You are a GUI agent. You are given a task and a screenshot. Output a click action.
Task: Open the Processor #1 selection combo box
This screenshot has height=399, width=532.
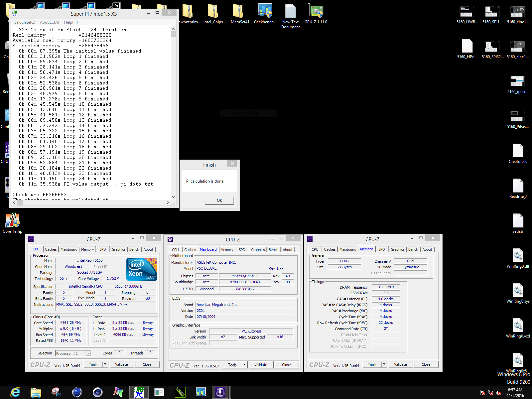click(73, 353)
